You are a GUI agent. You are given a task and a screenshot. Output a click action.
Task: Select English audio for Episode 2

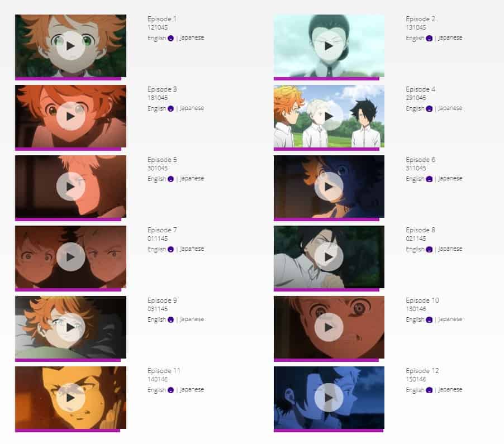(x=415, y=38)
